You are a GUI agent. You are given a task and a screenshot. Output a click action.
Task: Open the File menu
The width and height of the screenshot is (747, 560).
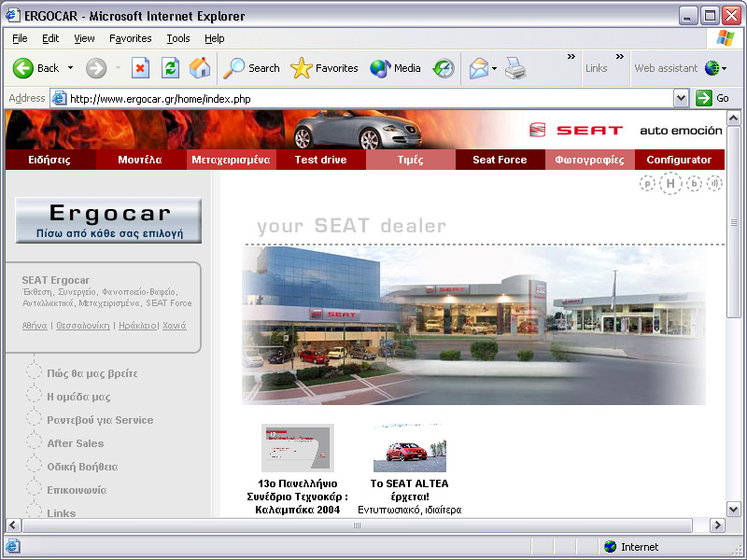point(20,38)
